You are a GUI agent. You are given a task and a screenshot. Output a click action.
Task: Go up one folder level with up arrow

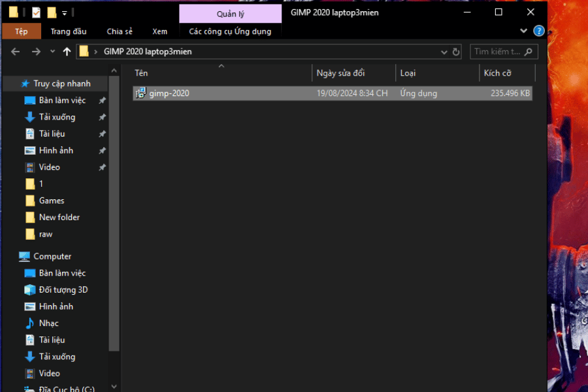(x=67, y=52)
